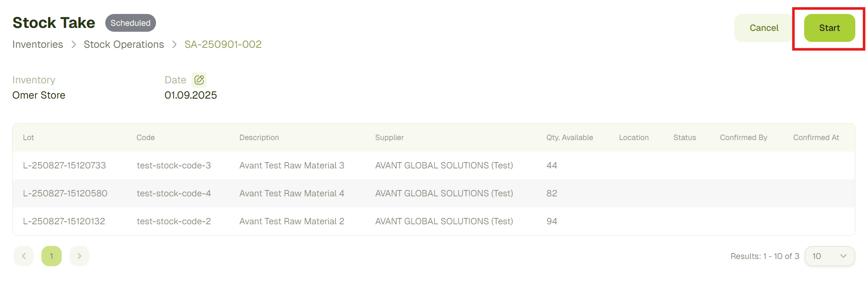Navigate to Stock Operations breadcrumb
868x281 pixels.
124,44
